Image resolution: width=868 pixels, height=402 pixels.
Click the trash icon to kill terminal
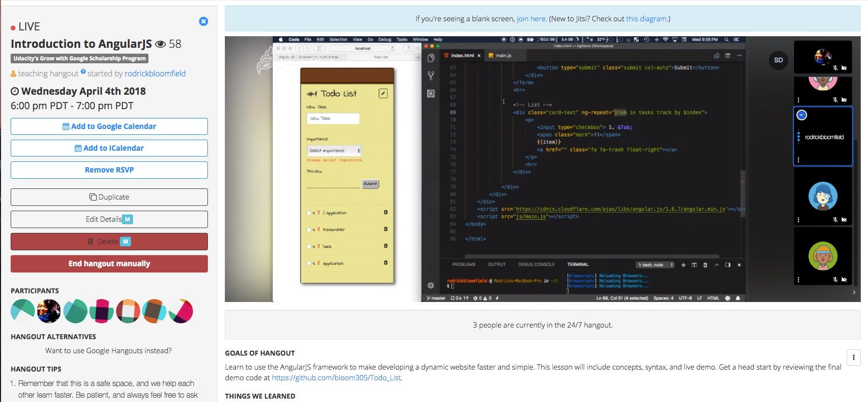[x=705, y=265]
